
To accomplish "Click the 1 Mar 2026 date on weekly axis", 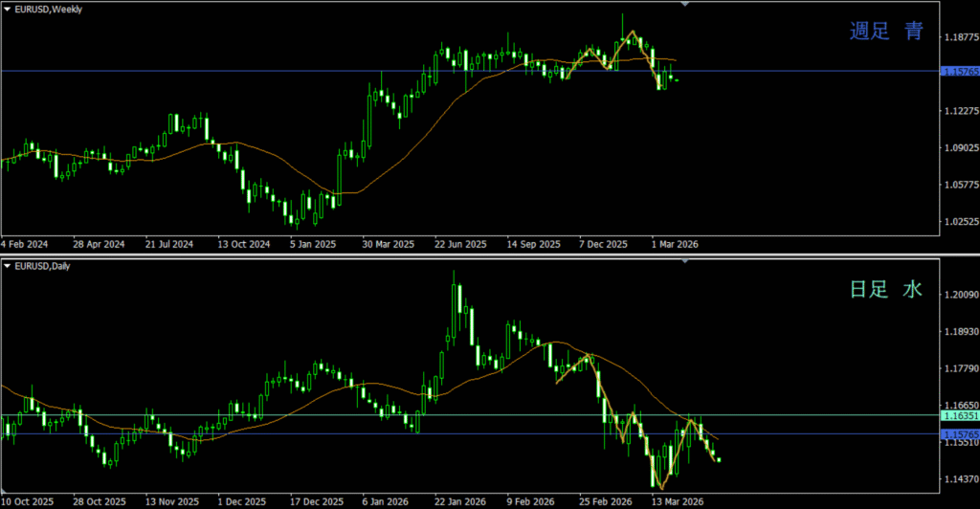I will [x=675, y=244].
